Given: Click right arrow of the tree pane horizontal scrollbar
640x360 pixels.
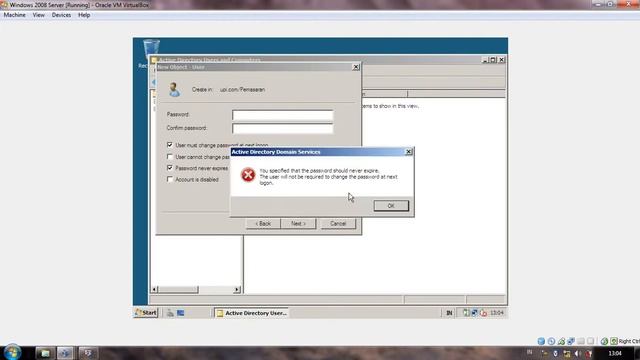Looking at the screenshot, I should [237, 289].
